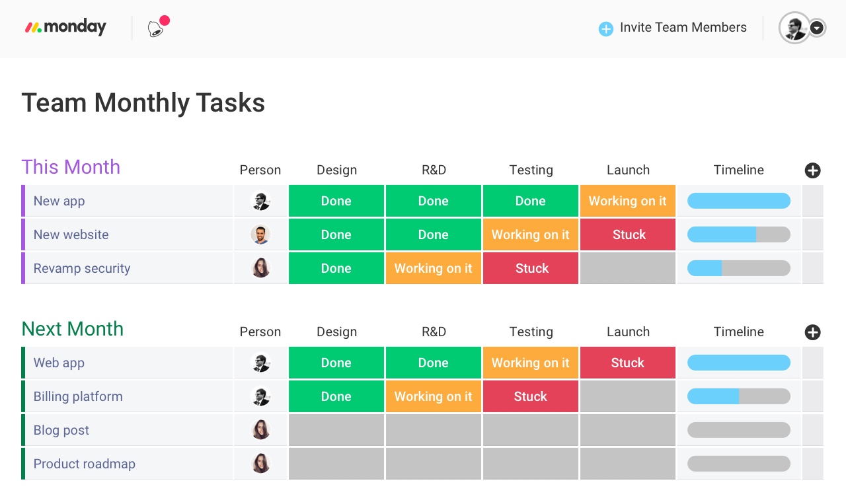Click the person avatar for Revamp security
This screenshot has width=846, height=504.
pyautogui.click(x=260, y=268)
